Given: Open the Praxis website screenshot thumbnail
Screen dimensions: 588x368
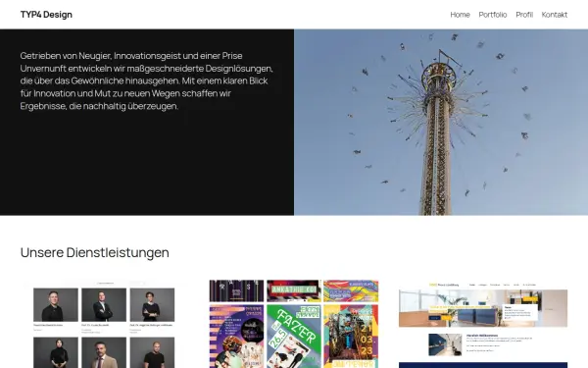Looking at the screenshot, I should tap(483, 324).
